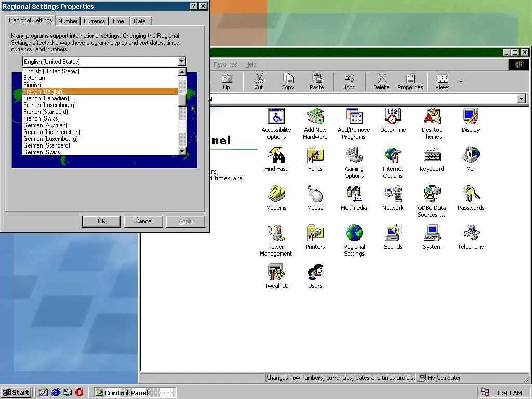Click OK in Regional Settings Properties
The image size is (532, 399).
[101, 221]
